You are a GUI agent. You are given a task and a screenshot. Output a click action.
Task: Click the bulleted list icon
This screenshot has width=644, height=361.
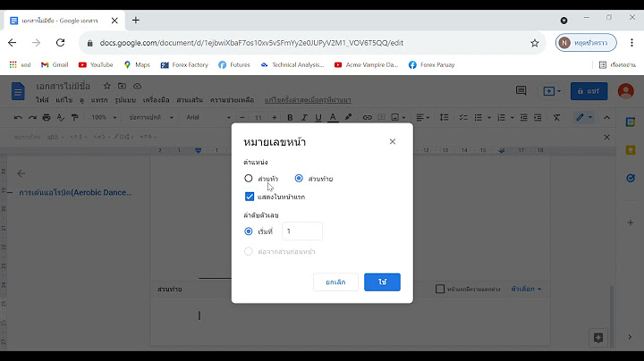478,118
